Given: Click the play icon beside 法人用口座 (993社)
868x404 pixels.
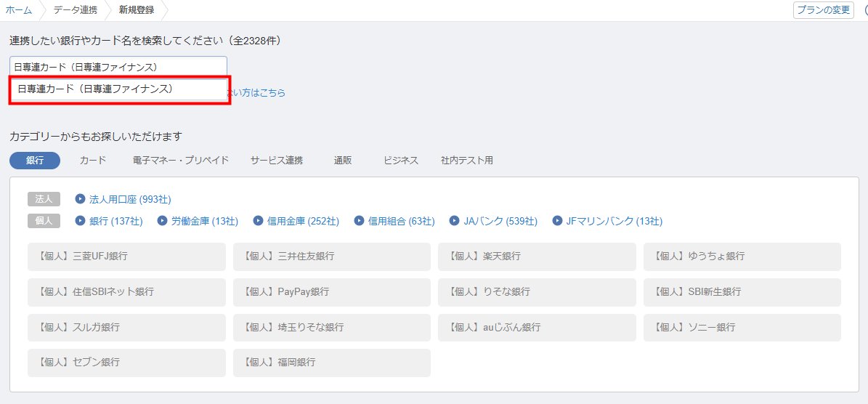Looking at the screenshot, I should (81, 198).
